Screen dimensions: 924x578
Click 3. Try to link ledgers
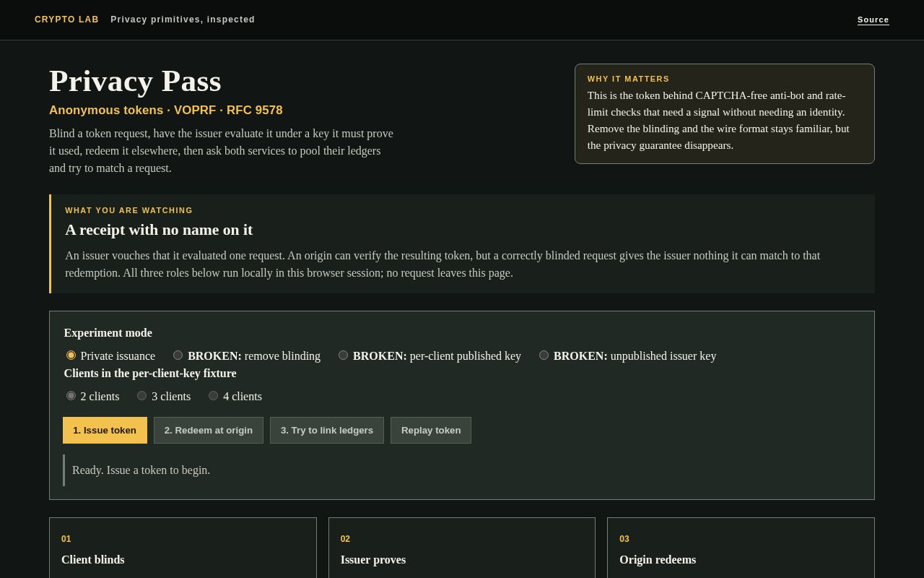click(327, 430)
